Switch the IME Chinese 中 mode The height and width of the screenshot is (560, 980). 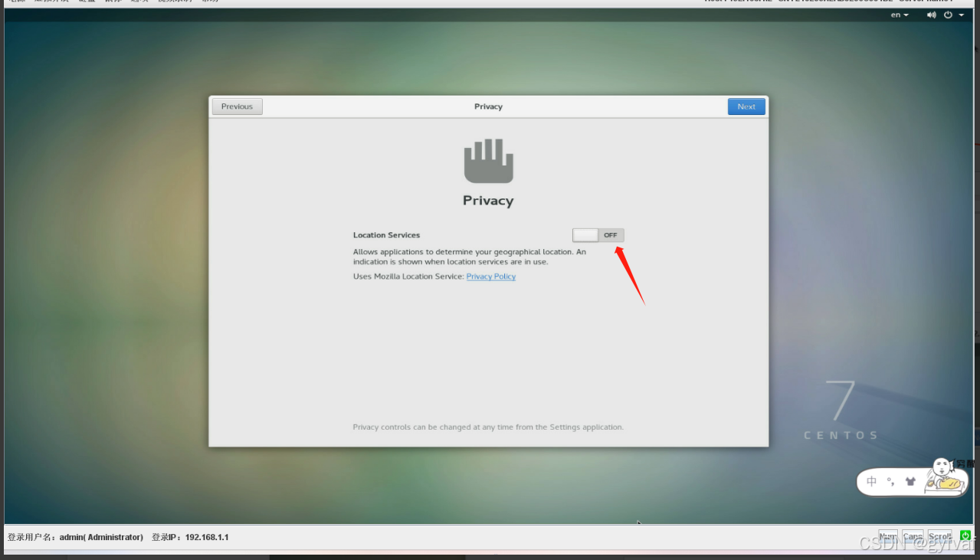click(x=872, y=482)
